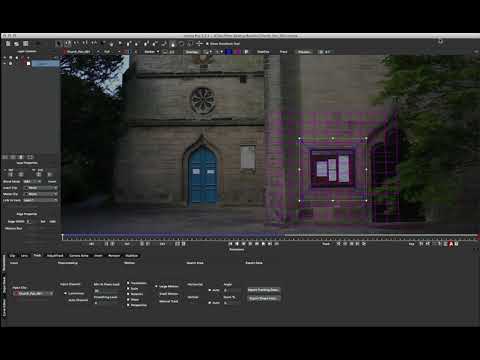Step back one frame in playback controls
The width and height of the screenshot is (480, 360).
click(244, 244)
